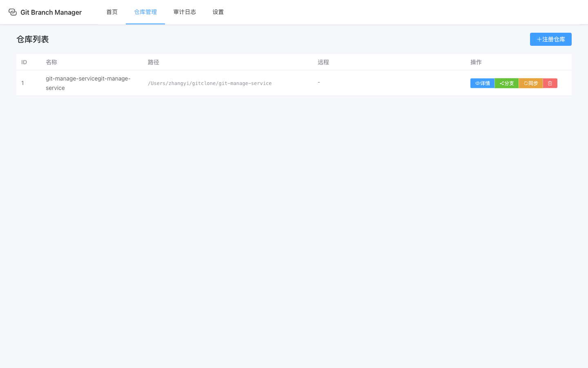The width and height of the screenshot is (588, 368).
Task: Open branches with the 分支 button
Action: [x=506, y=83]
